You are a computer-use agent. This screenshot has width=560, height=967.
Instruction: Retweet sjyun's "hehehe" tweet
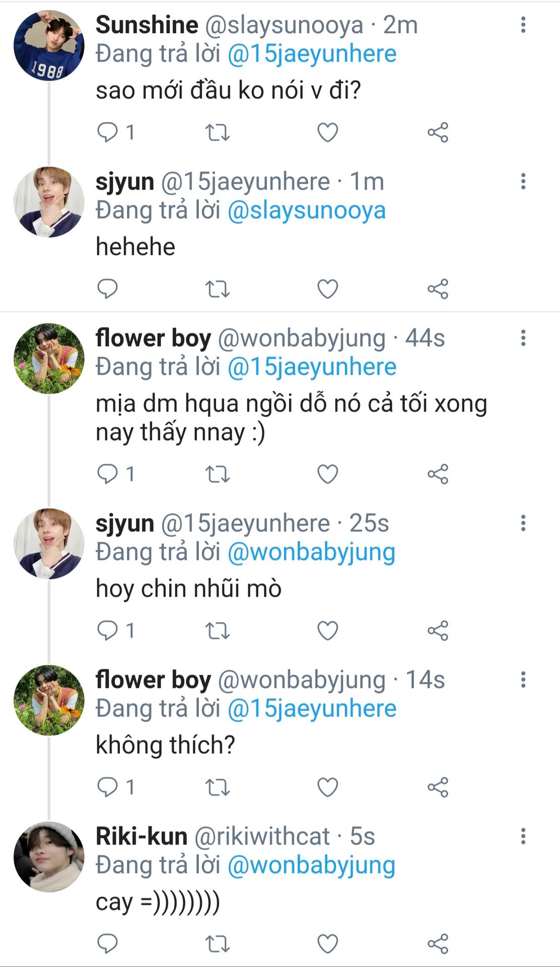tap(218, 289)
